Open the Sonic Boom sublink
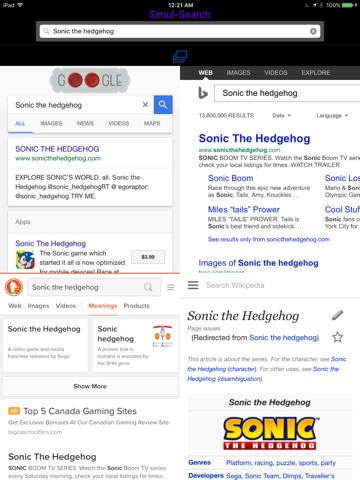Screen dimensions: 360x480 click(231, 178)
